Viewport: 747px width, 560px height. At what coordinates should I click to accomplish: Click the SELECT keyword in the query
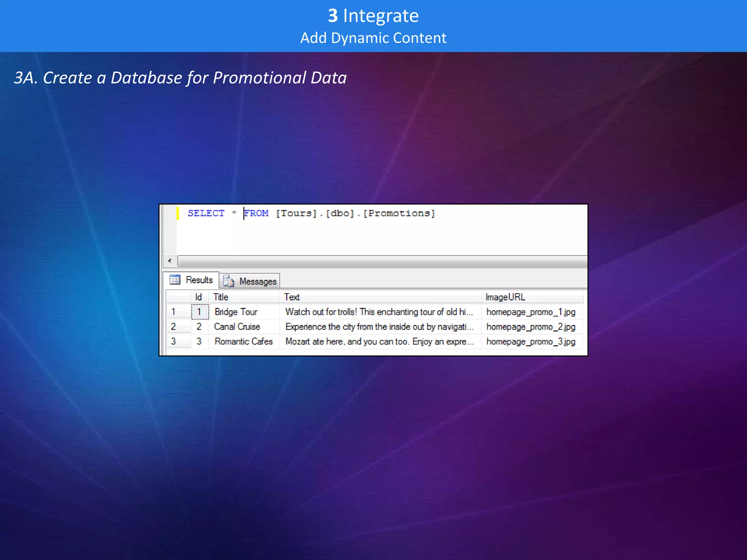(206, 213)
